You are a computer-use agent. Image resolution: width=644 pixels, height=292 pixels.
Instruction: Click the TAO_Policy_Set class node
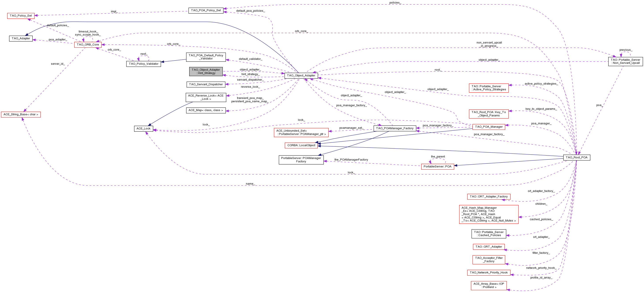coord(21,16)
